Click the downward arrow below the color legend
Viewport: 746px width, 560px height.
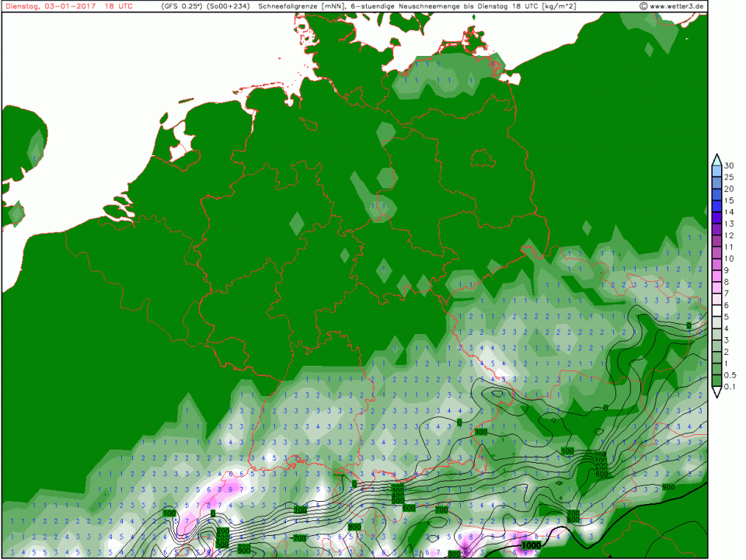pos(716,392)
